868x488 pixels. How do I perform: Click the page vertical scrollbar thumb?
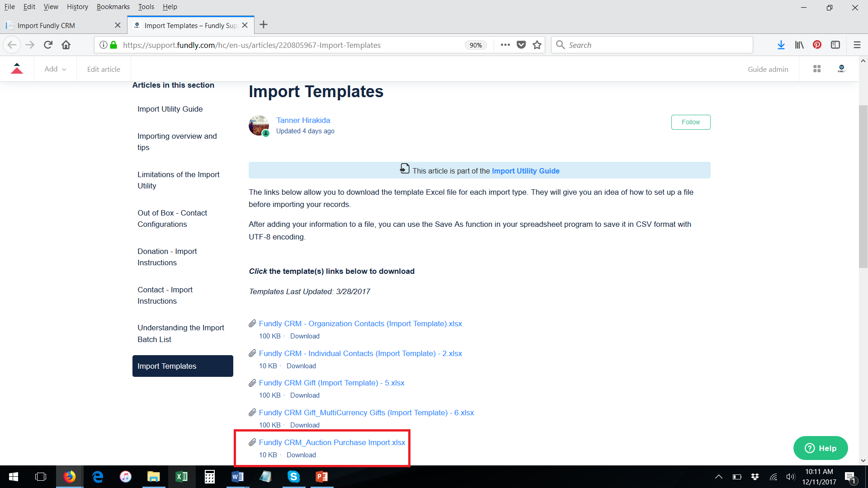coord(863,186)
